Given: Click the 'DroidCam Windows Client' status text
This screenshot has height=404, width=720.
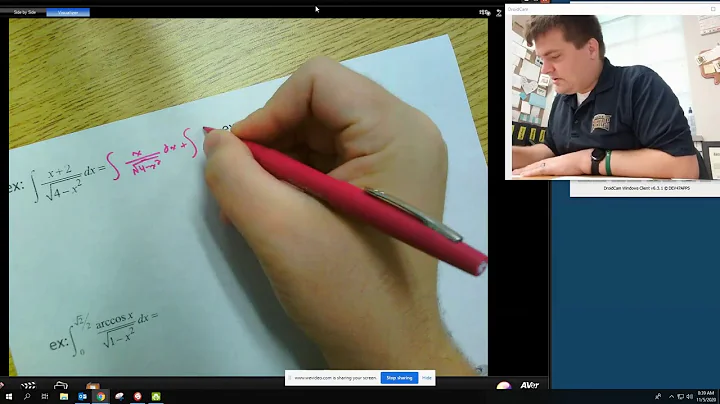Looking at the screenshot, I should [x=647, y=188].
